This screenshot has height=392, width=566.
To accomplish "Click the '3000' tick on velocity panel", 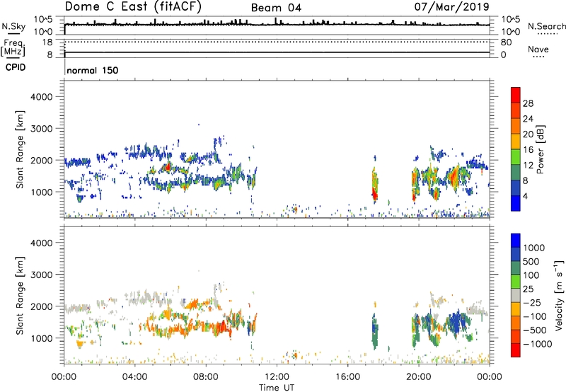I will pos(41,275).
